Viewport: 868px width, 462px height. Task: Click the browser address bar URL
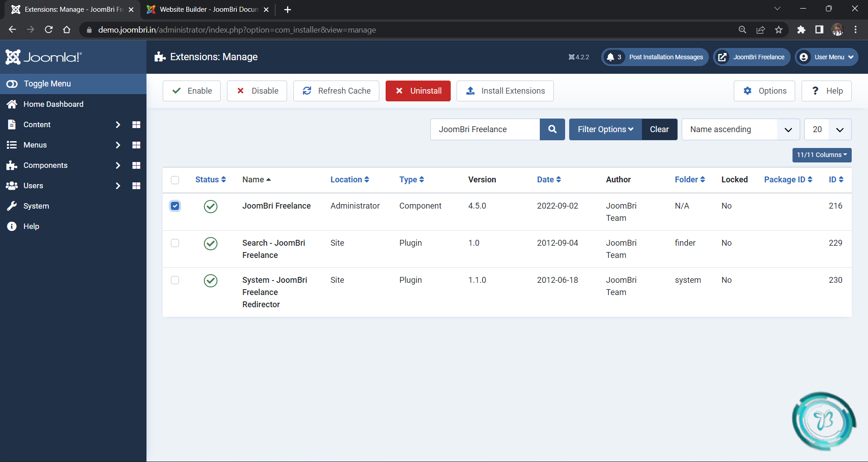(x=237, y=30)
